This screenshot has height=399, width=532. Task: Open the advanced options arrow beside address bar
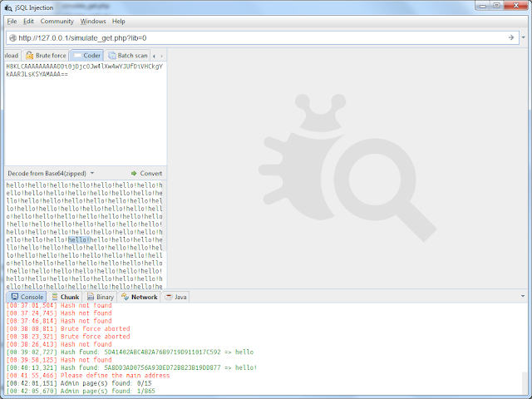523,37
